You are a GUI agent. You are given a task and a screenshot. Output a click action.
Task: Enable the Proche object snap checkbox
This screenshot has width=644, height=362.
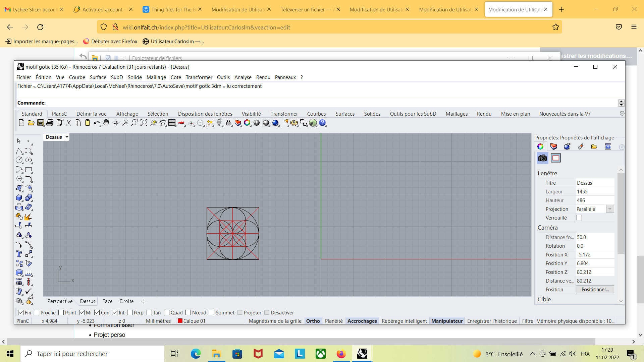click(x=37, y=312)
